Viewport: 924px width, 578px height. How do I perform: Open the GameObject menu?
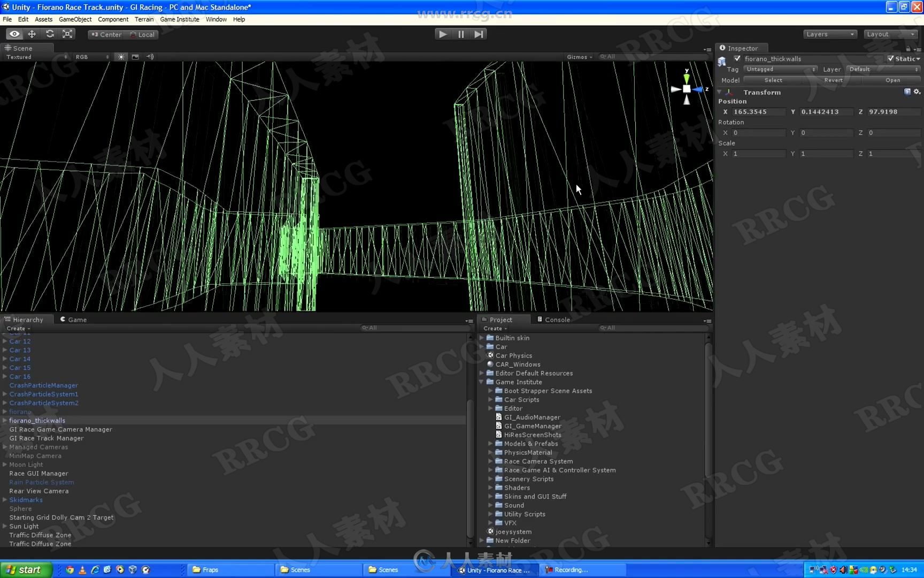tap(75, 19)
